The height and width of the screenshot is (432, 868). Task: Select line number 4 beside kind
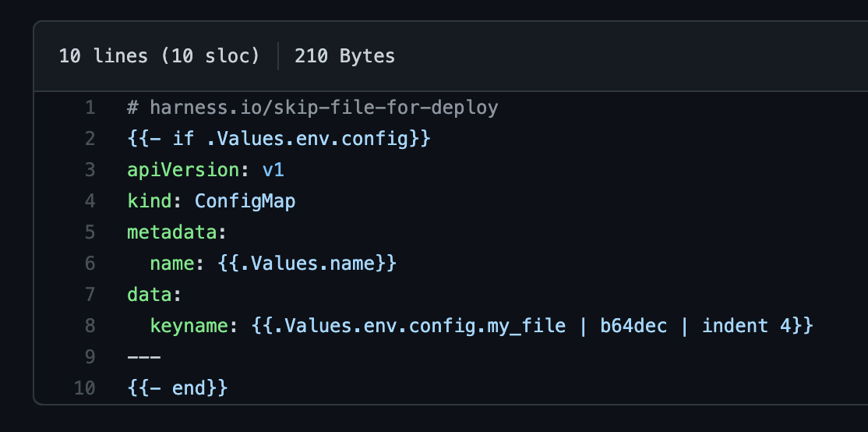click(x=90, y=201)
